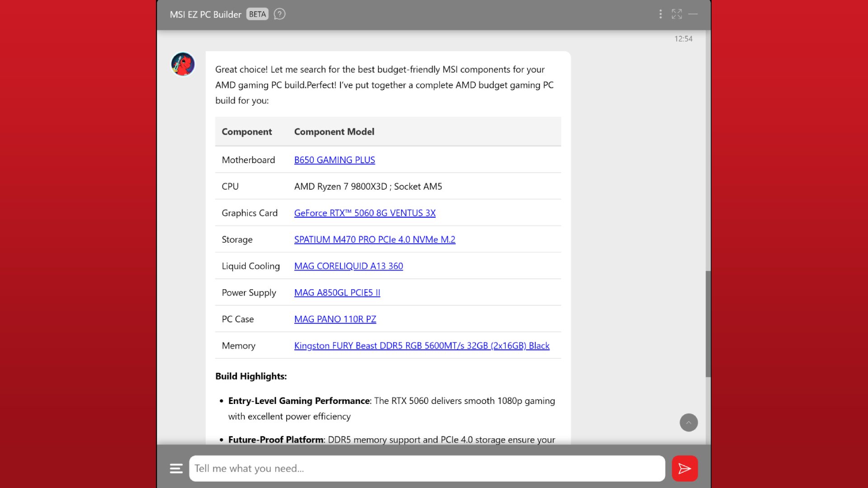Viewport: 868px width, 488px height.
Task: Click the red send message button
Action: pyautogui.click(x=684, y=469)
